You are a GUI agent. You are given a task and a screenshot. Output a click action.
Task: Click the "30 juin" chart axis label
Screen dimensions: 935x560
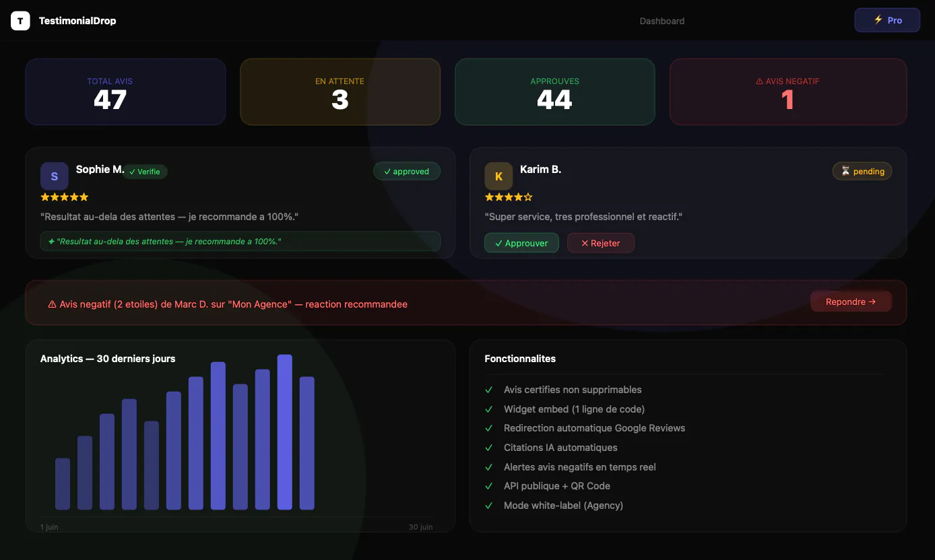421,527
